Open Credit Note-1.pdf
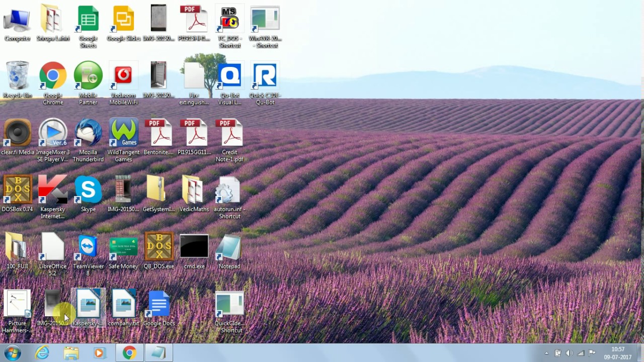Image resolution: width=644 pixels, height=362 pixels. (x=229, y=140)
